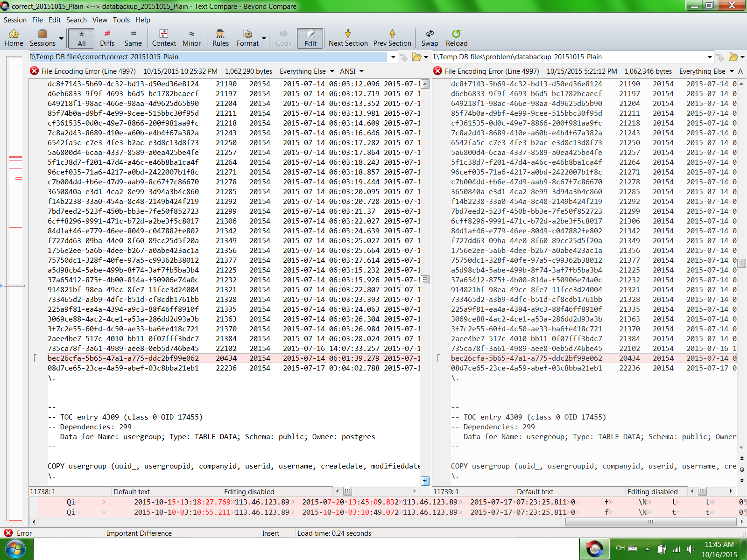Click left pane scroll down arrow
This screenshot has height=560, width=747.
[425, 481]
